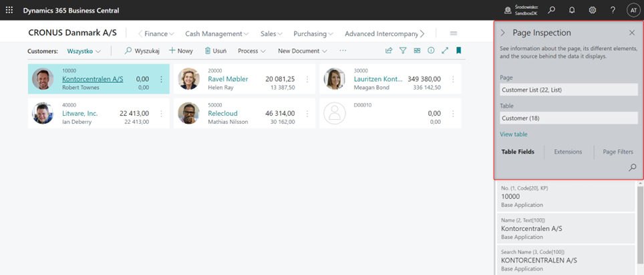Expand the Finance menu
Screen dimensions: 644x275
(x=159, y=33)
